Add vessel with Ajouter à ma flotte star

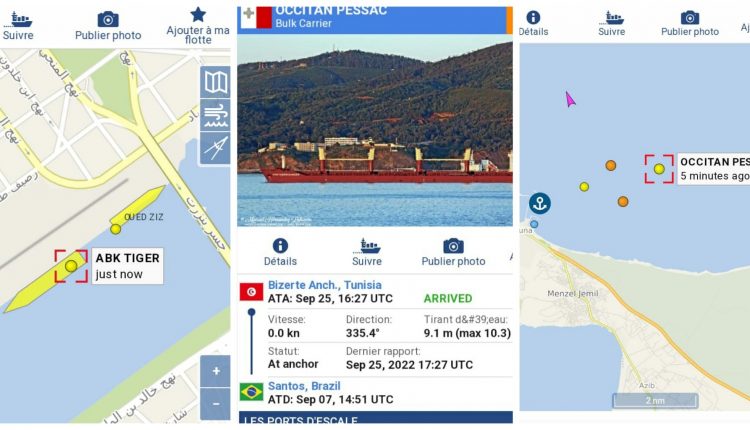point(198,26)
